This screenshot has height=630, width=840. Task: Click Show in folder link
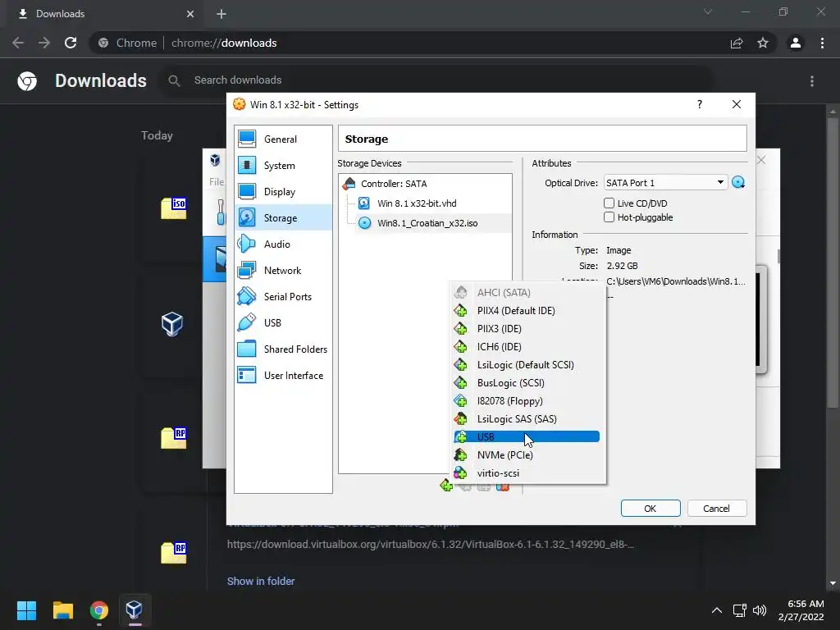pos(261,582)
